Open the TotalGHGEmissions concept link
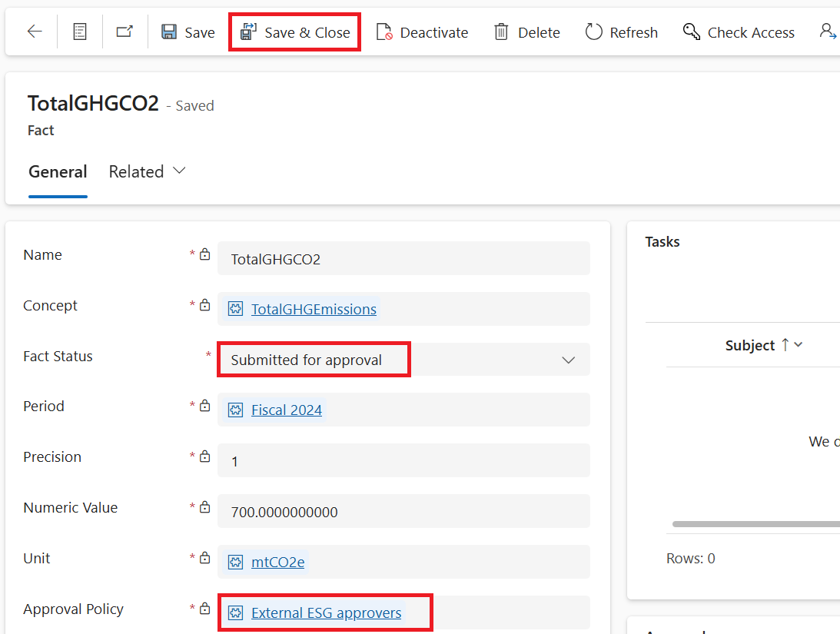 pyautogui.click(x=314, y=309)
